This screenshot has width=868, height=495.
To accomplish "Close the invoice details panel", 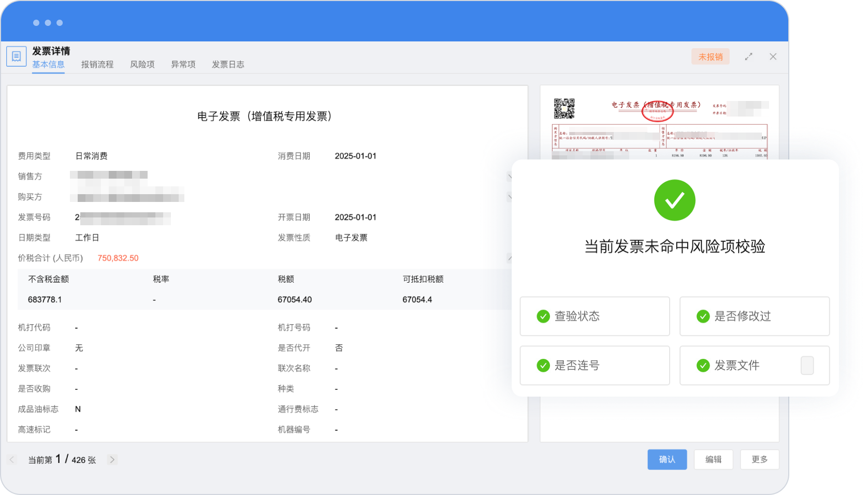I will click(773, 57).
